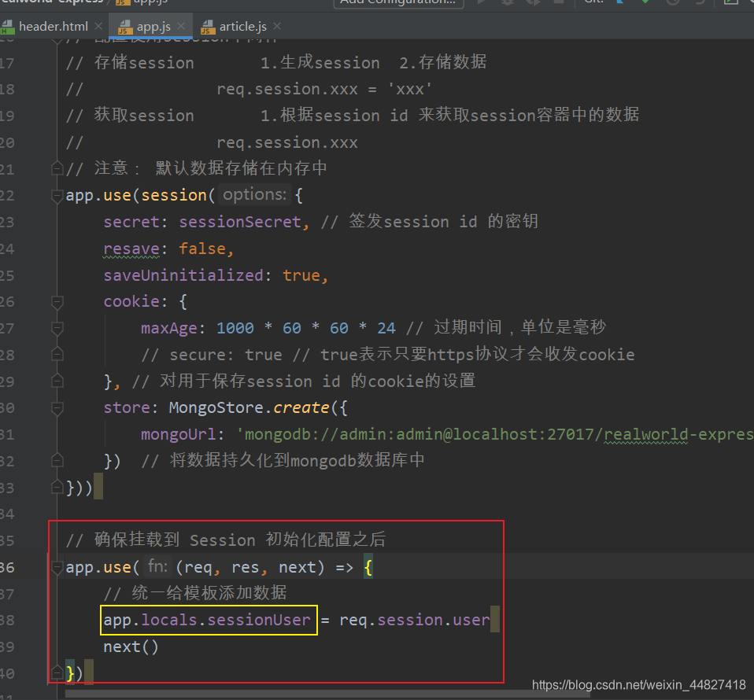
Task: Click the horizontal scrollbar below the editor
Action: pyautogui.click(x=327, y=694)
